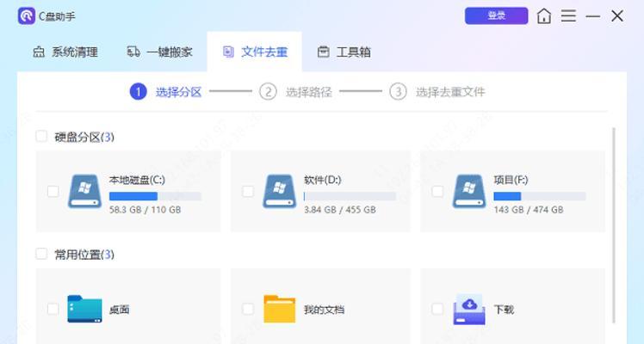The width and height of the screenshot is (644, 344).
Task: Click the 项目(F:) drive icon
Action: [x=469, y=192]
